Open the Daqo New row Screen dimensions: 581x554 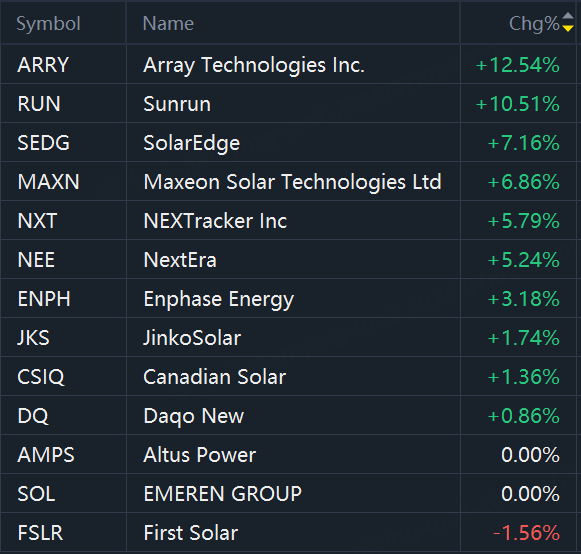(x=288, y=415)
